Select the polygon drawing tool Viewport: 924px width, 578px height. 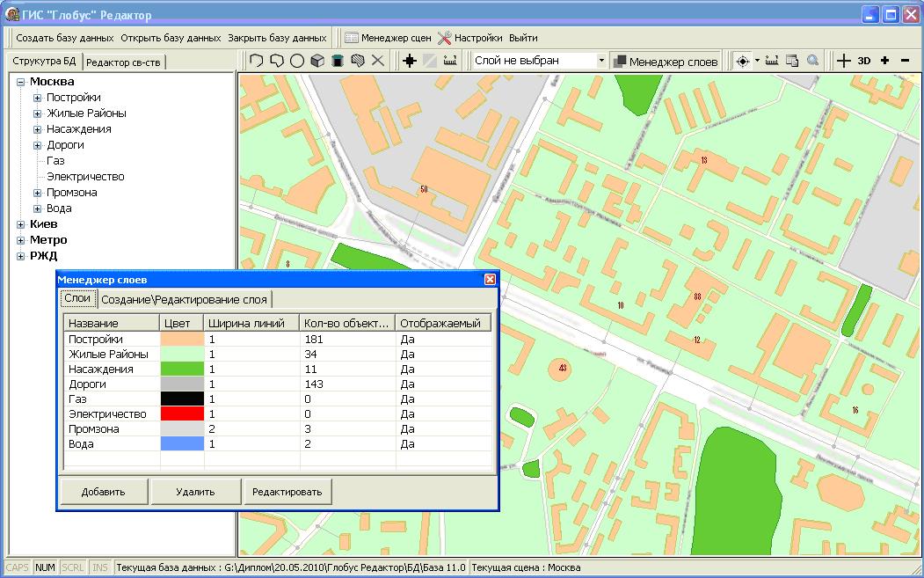pyautogui.click(x=257, y=61)
